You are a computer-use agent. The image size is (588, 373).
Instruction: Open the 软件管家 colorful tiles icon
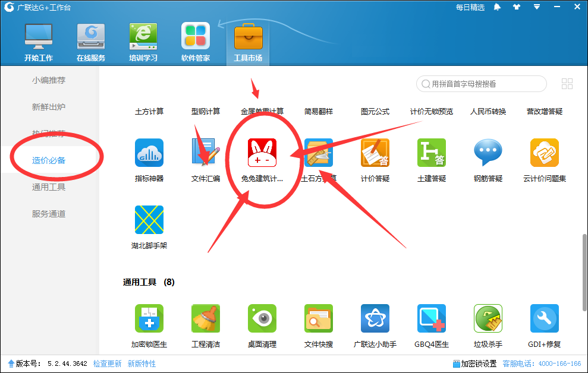(x=196, y=36)
